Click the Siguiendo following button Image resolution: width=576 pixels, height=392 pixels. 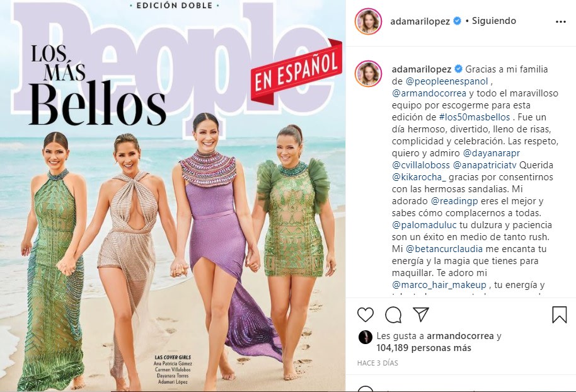click(x=493, y=21)
